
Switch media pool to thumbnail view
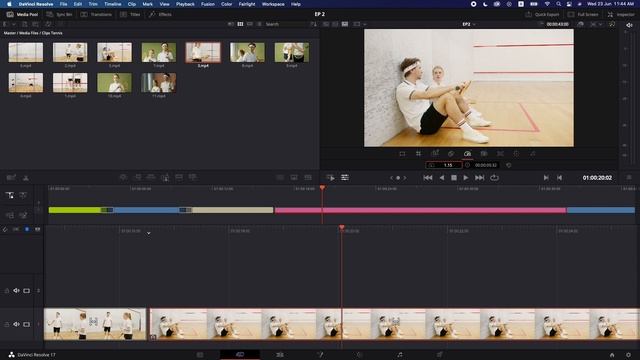[240, 24]
